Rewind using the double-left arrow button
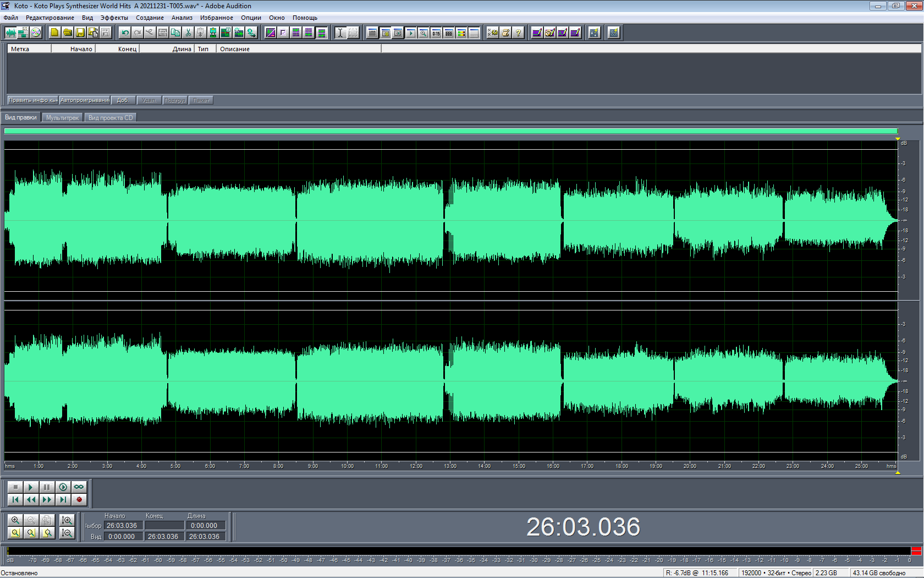This screenshot has height=578, width=924. click(x=31, y=499)
